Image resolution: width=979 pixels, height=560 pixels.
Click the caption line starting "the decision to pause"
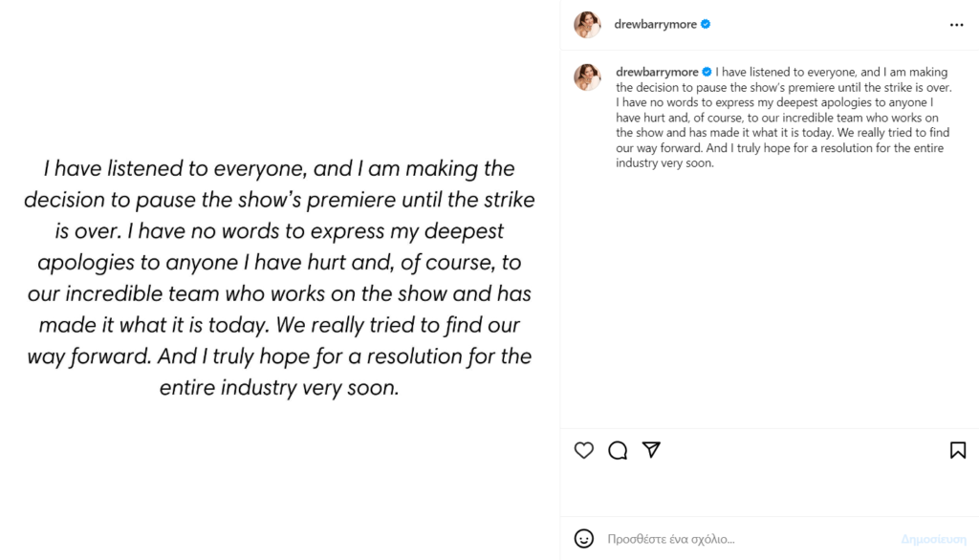pos(784,87)
